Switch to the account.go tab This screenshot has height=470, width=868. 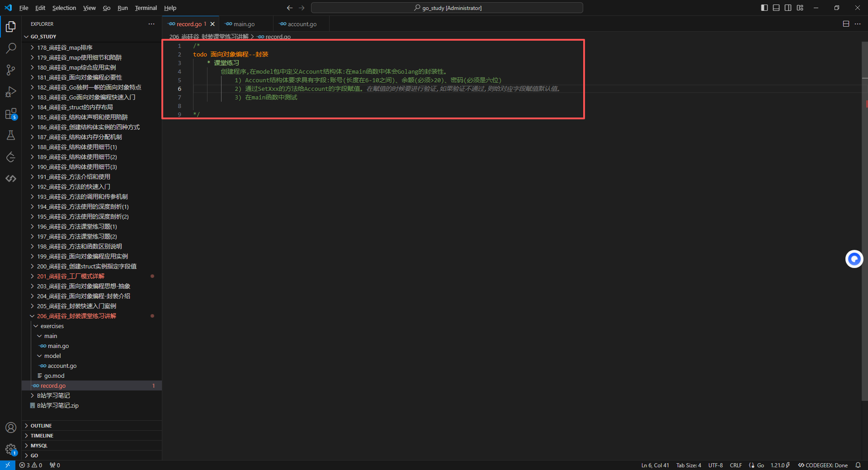coord(302,24)
